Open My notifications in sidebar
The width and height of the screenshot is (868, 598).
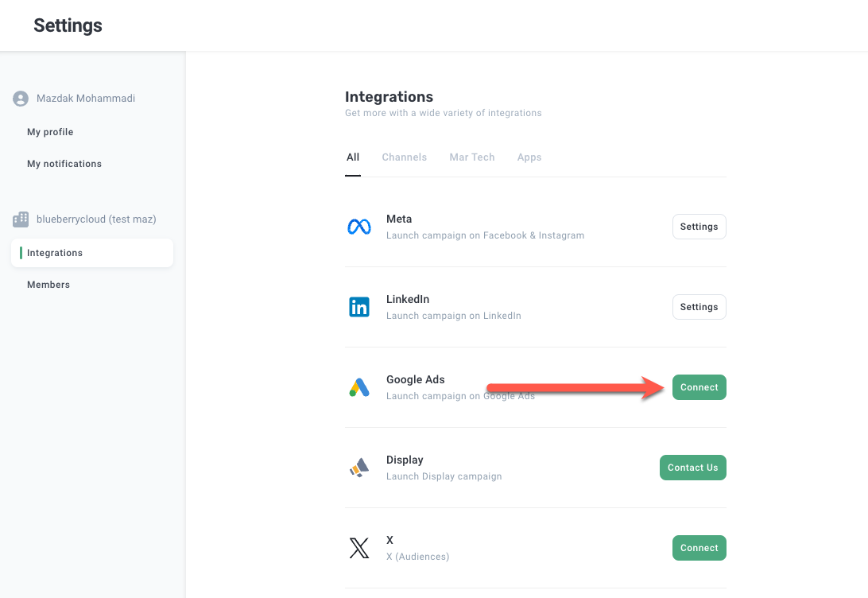[x=64, y=164]
